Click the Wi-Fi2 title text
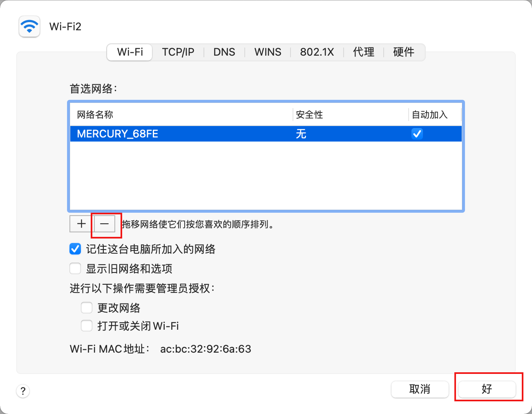This screenshot has height=414, width=532. click(x=65, y=27)
